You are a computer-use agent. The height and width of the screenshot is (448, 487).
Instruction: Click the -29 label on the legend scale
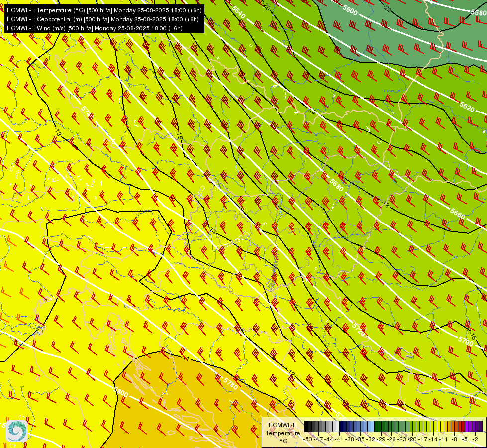pos(381,440)
